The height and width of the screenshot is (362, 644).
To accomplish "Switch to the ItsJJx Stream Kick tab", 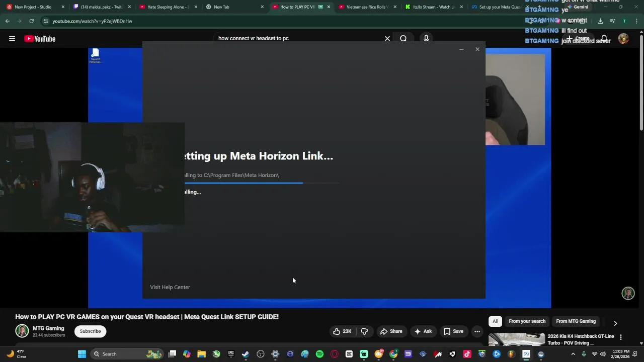I will [x=433, y=7].
